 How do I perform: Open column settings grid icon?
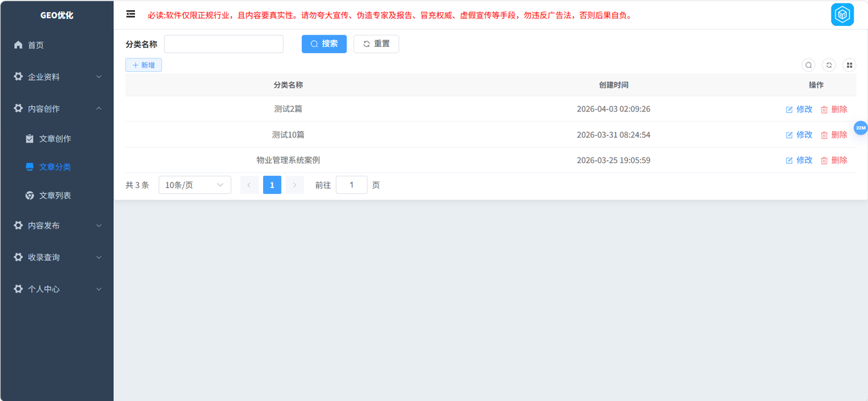click(x=849, y=65)
